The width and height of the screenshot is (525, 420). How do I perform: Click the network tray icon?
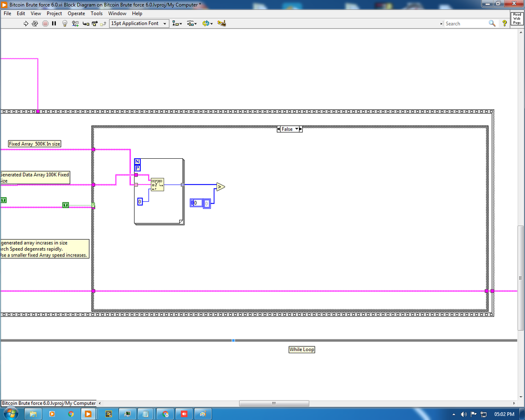pyautogui.click(x=483, y=414)
